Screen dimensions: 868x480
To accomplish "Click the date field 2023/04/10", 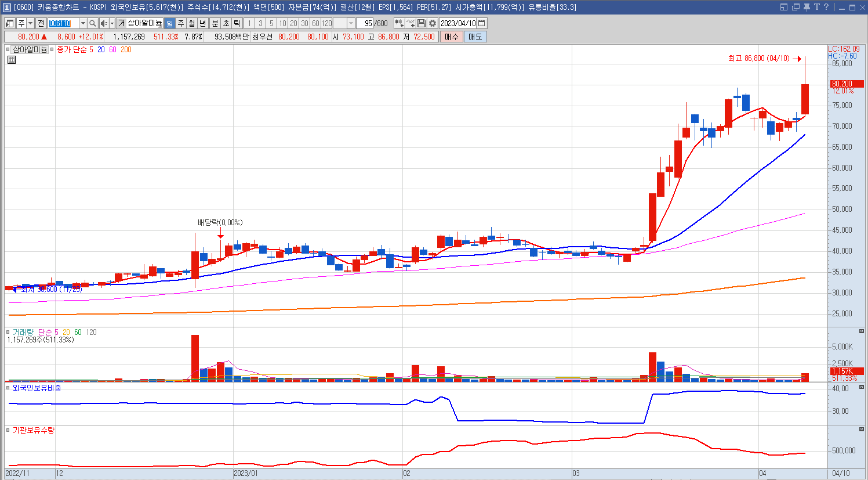I will (458, 23).
